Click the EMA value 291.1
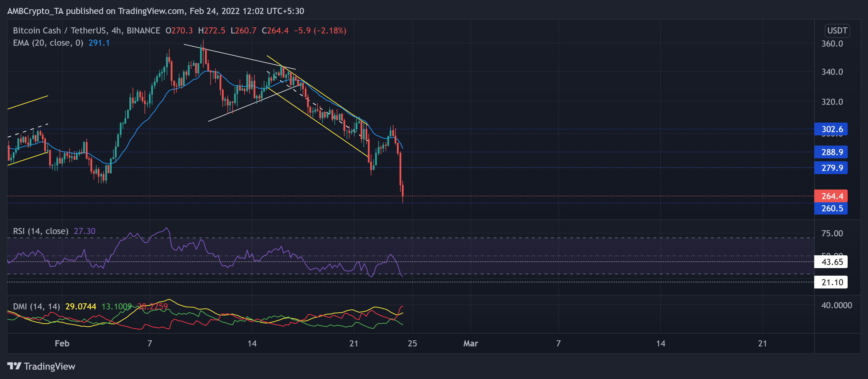Viewport: 868px width, 379px height. click(99, 43)
